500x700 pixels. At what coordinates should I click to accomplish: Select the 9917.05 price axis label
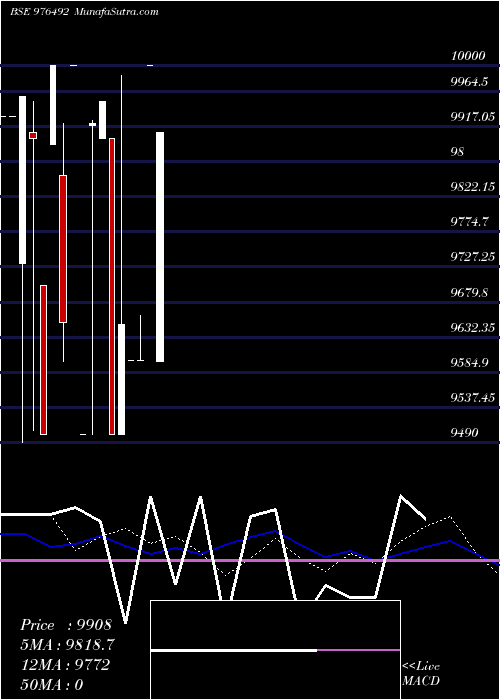tap(473, 117)
